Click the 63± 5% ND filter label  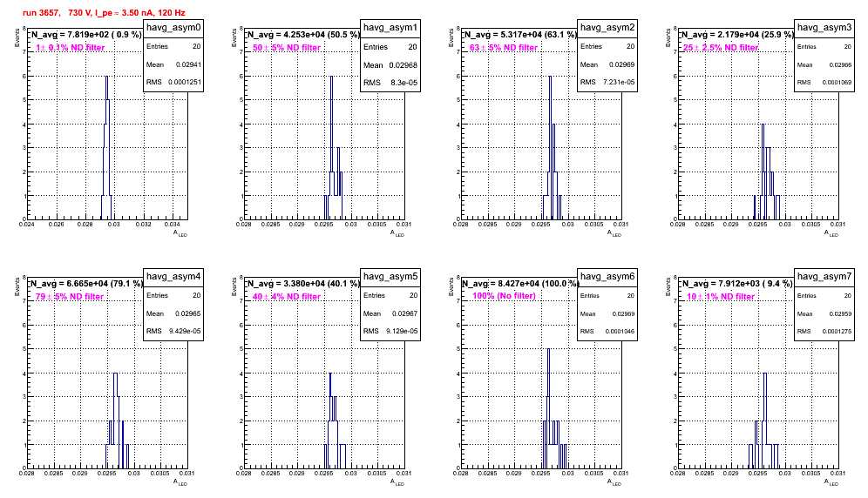coord(504,48)
